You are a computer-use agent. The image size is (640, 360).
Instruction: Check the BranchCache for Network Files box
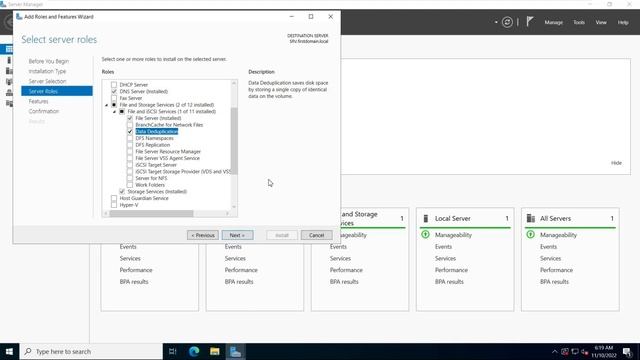click(130, 125)
